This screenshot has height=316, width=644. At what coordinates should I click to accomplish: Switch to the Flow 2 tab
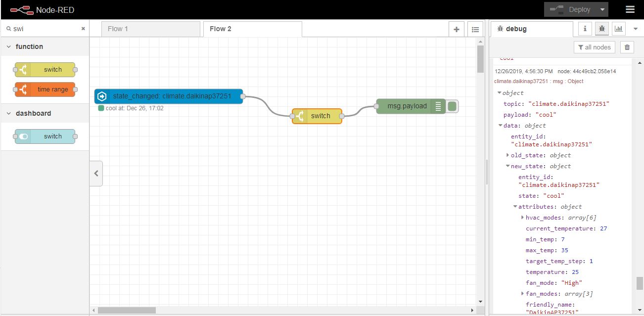[x=252, y=29]
